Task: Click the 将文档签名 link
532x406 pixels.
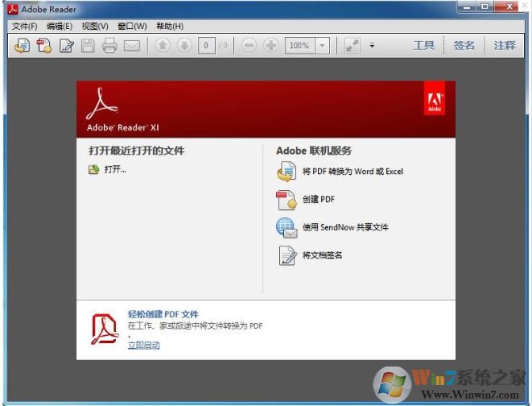Action: point(322,255)
